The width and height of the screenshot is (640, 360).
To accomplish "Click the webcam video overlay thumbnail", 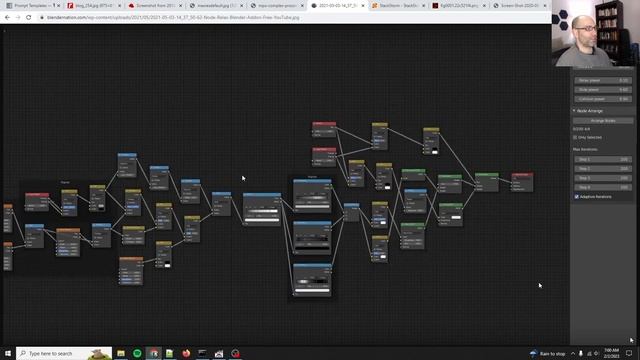I will coord(596,33).
